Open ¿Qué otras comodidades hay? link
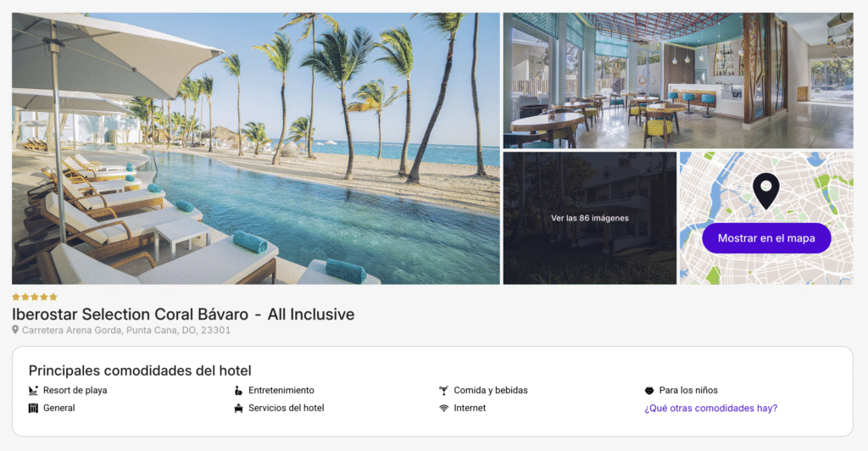The height and width of the screenshot is (451, 868). pyautogui.click(x=711, y=409)
